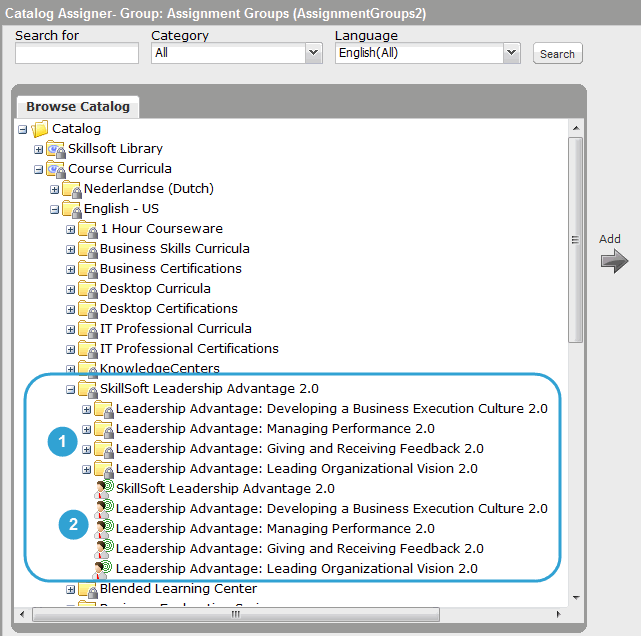Click the Catalog root folder icon
Viewport: 641px width, 636px height.
pyautogui.click(x=40, y=129)
